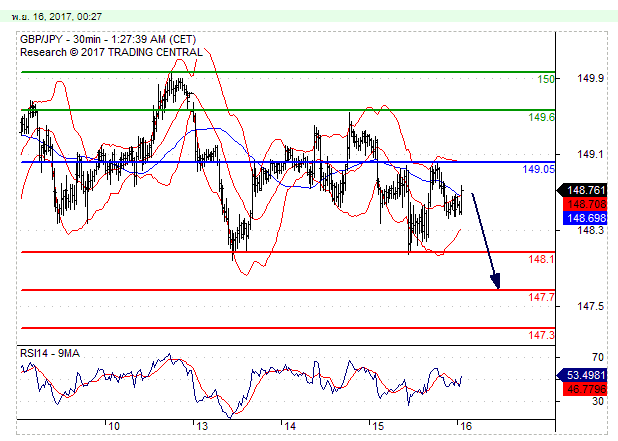Viewport: 618px width, 441px height.
Task: Click date label 15 on time axis
Action: point(378,426)
